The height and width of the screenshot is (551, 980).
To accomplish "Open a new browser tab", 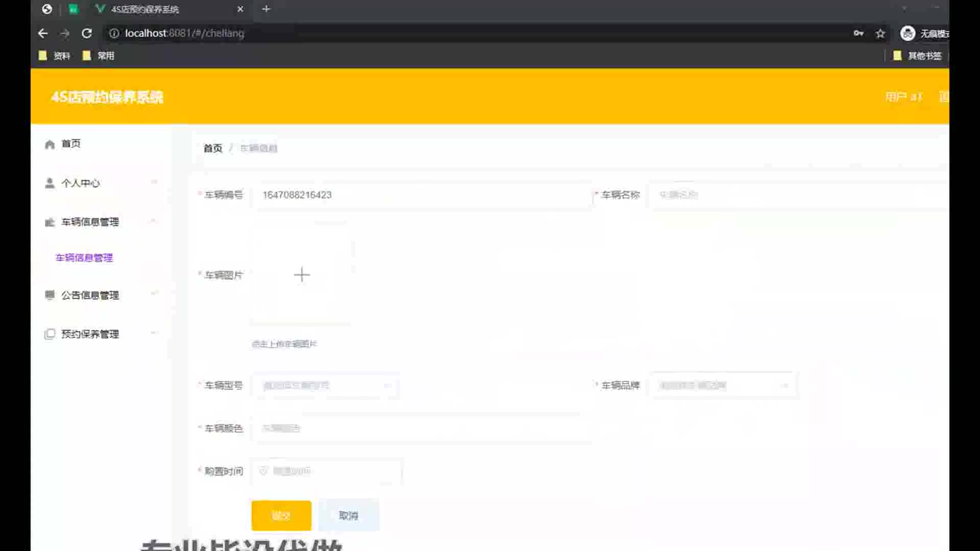I will click(266, 9).
